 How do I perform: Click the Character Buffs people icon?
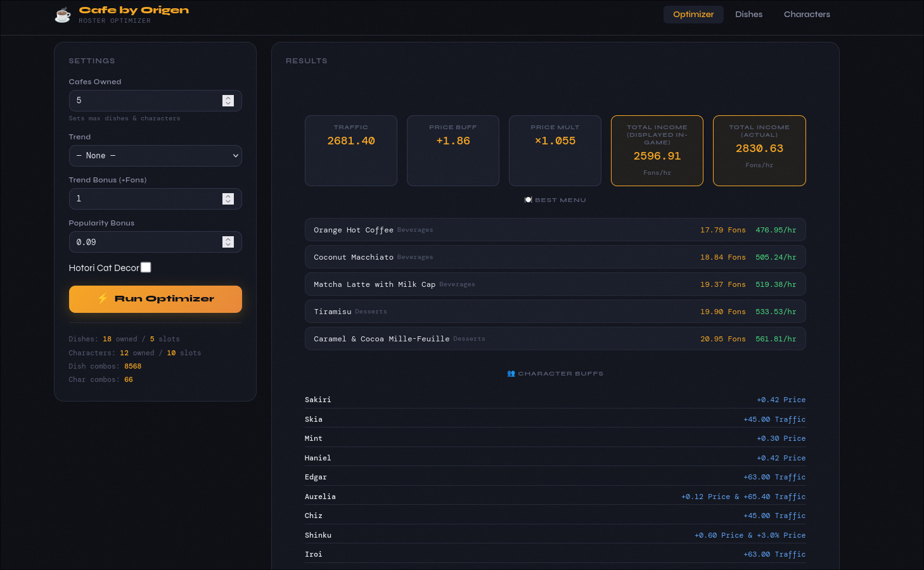coord(511,374)
